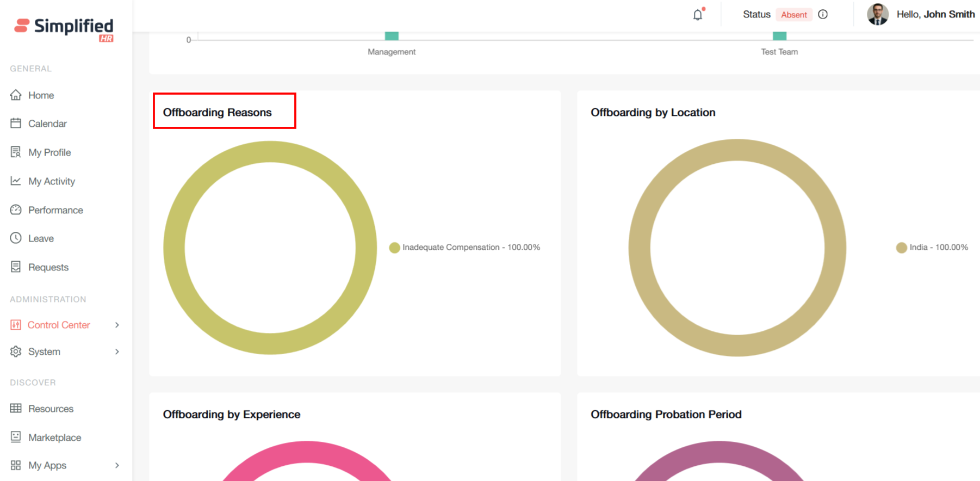Toggle India legend entry in location chart
Screen dimensions: 980x481
[932, 248]
